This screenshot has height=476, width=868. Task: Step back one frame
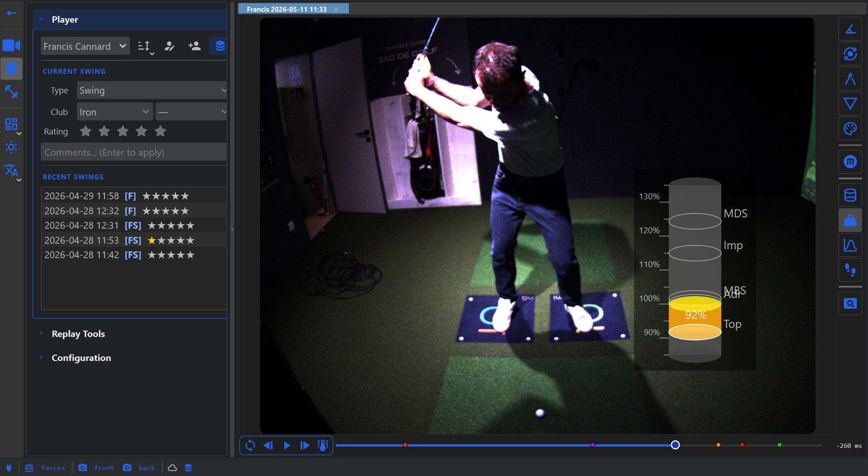pos(268,445)
